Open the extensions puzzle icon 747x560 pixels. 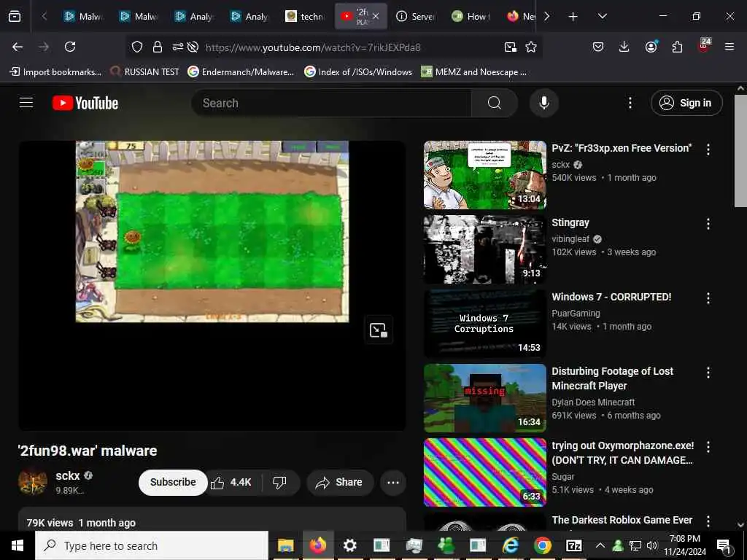[x=677, y=47]
